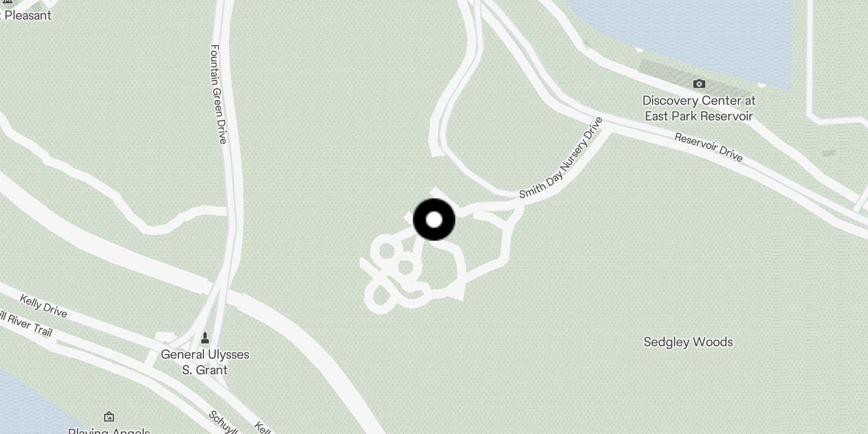Select the partial Schuyl road label
The height and width of the screenshot is (434, 868).
(x=224, y=423)
